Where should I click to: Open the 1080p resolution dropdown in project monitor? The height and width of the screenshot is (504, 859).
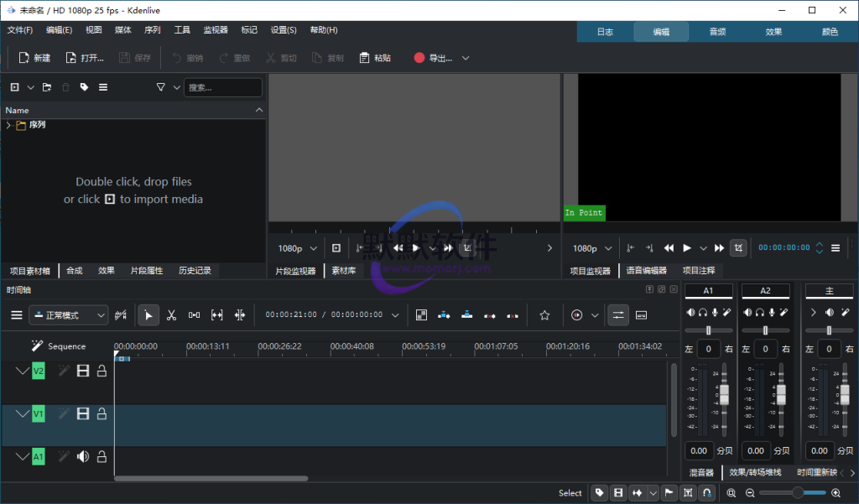[x=592, y=248]
